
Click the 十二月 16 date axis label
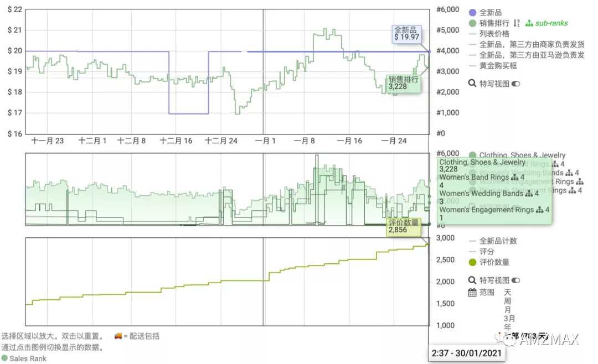[176, 141]
